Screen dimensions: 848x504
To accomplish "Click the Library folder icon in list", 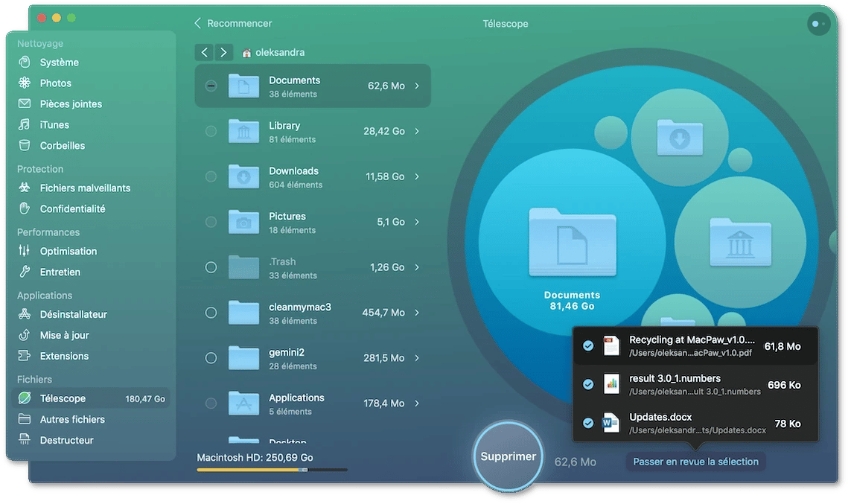I will click(x=243, y=131).
